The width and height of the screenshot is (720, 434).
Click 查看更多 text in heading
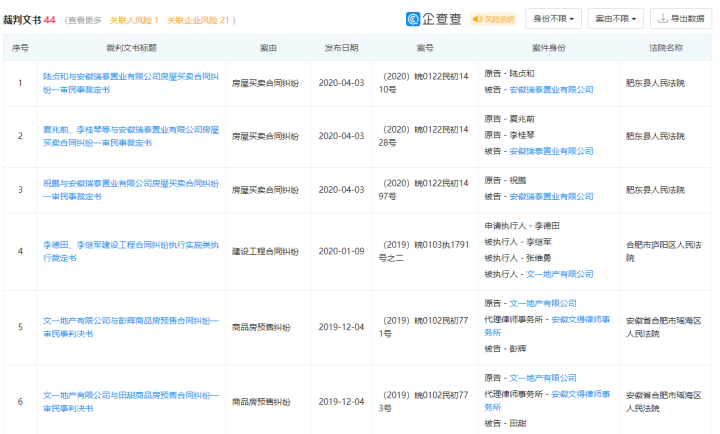(x=84, y=20)
